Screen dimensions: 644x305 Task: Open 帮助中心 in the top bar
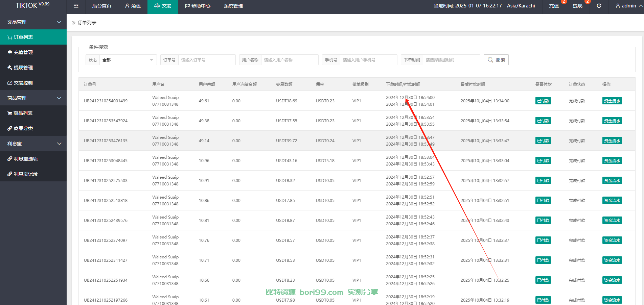pyautogui.click(x=198, y=6)
